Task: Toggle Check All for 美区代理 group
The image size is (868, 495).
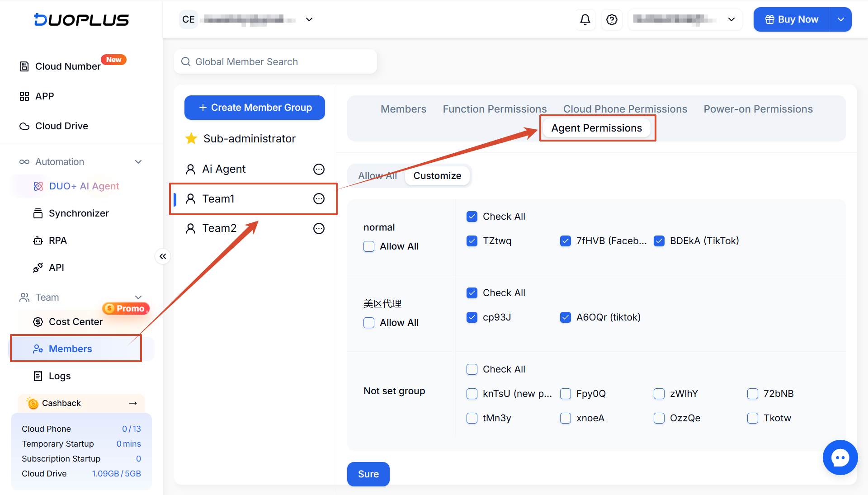Action: point(472,293)
